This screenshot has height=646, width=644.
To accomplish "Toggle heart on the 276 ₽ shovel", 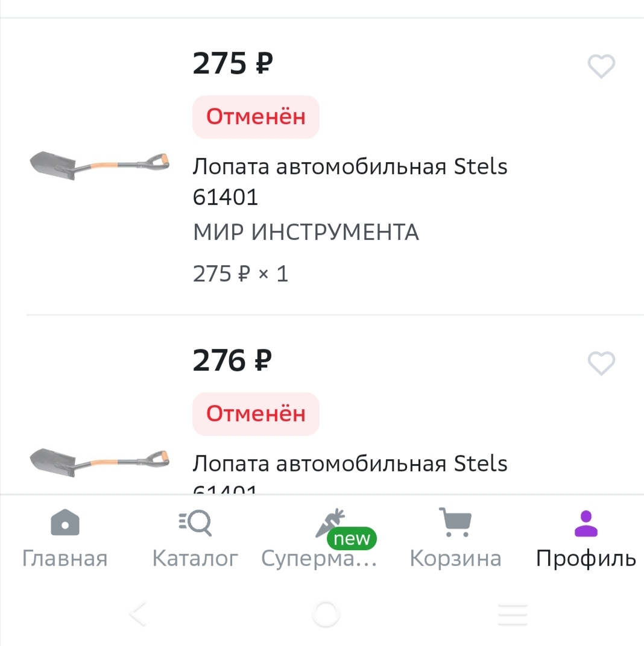I will tap(601, 363).
